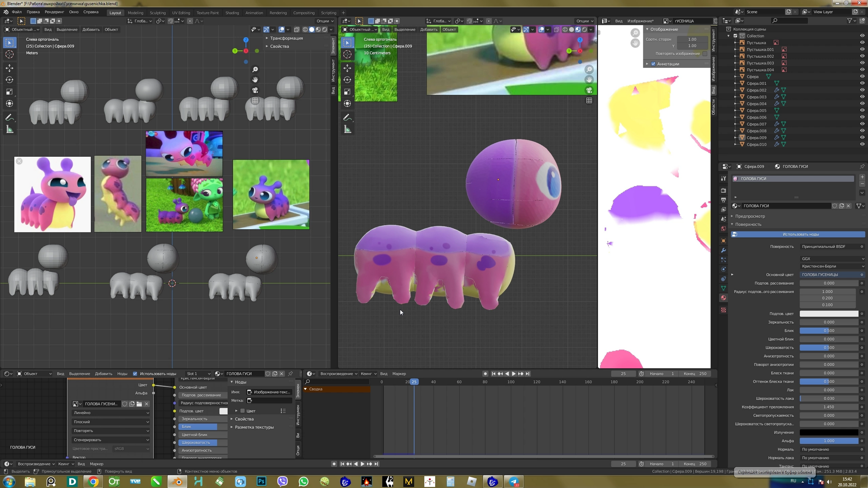
Task: Open GGX distribution dropdown
Action: pyautogui.click(x=832, y=259)
